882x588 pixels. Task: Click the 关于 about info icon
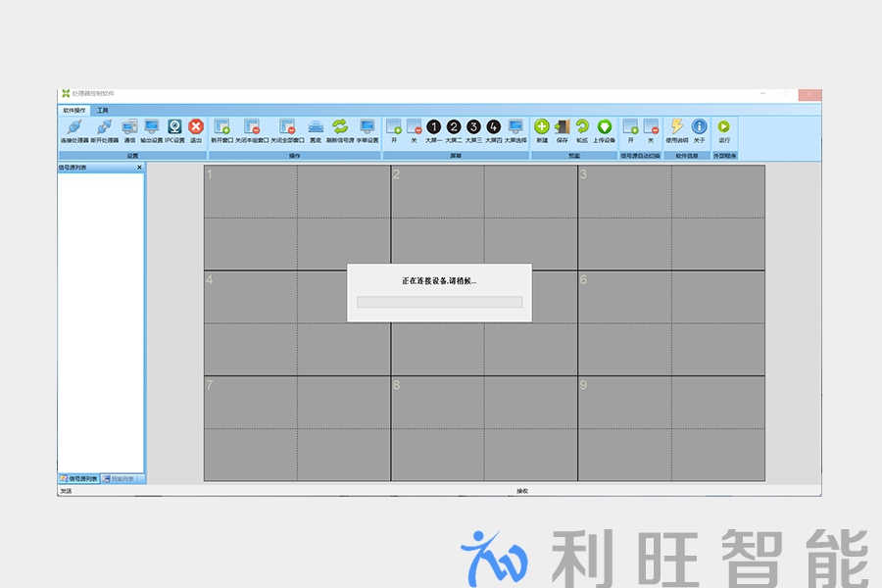point(699,127)
